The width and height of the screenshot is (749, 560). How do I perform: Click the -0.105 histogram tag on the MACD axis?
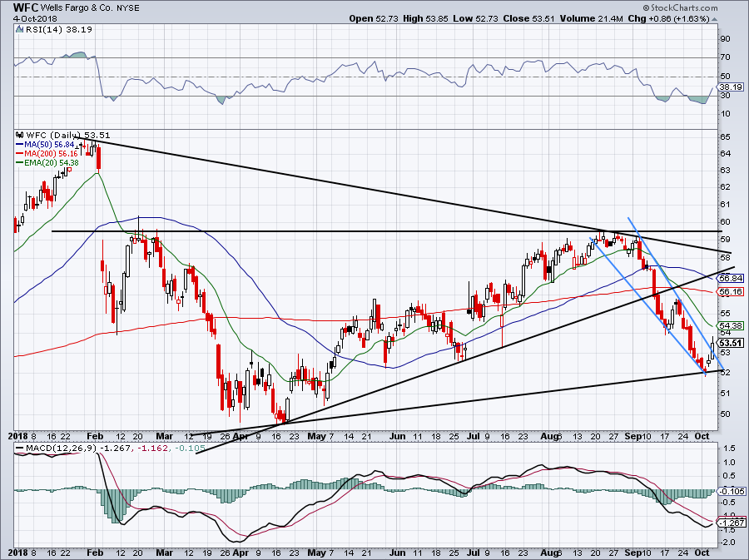732,491
